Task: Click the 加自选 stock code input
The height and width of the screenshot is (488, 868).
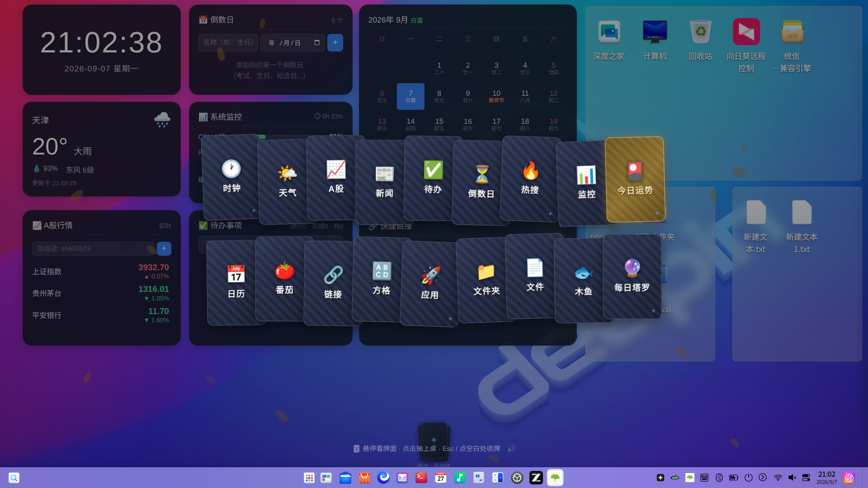Action: point(93,249)
